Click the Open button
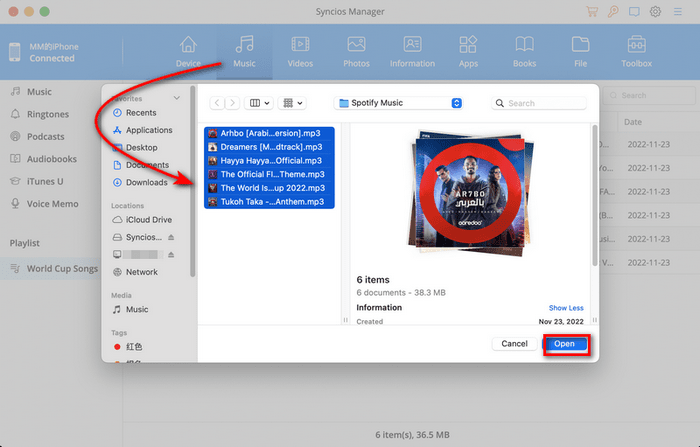 coord(564,343)
